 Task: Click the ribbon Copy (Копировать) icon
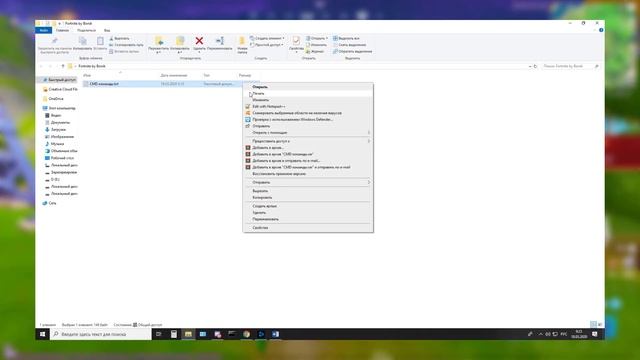[x=83, y=41]
